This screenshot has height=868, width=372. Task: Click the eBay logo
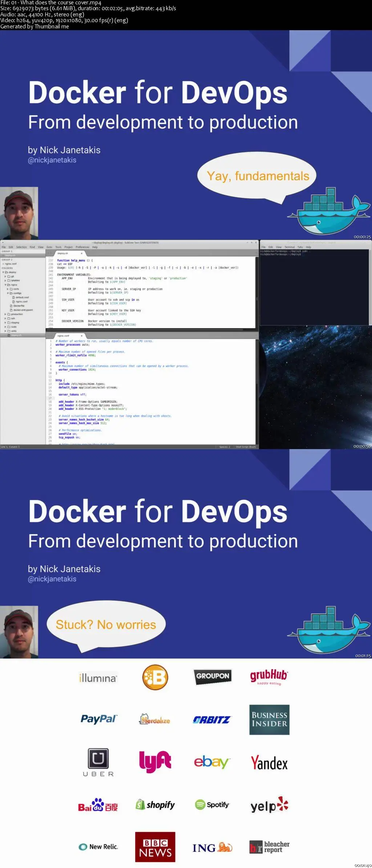pyautogui.click(x=212, y=762)
